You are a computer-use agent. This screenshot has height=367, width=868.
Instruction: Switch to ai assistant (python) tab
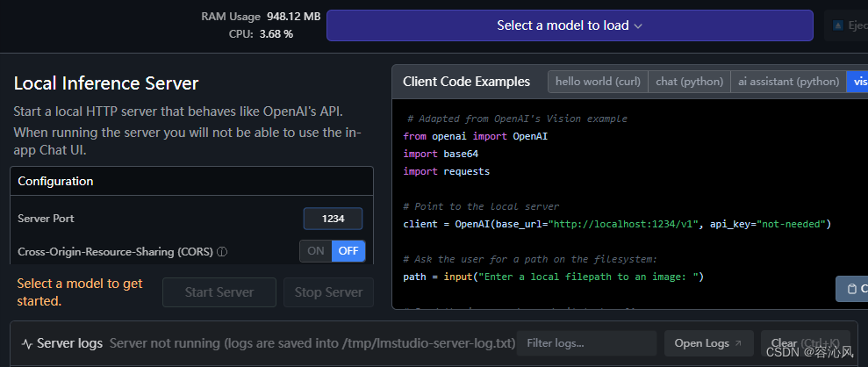tap(788, 82)
